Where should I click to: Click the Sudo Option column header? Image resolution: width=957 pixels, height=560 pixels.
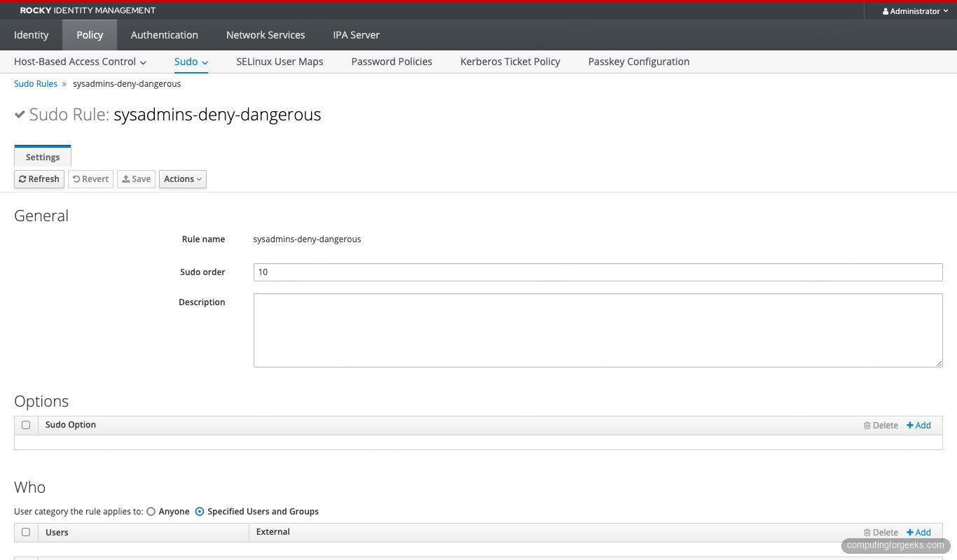point(71,425)
